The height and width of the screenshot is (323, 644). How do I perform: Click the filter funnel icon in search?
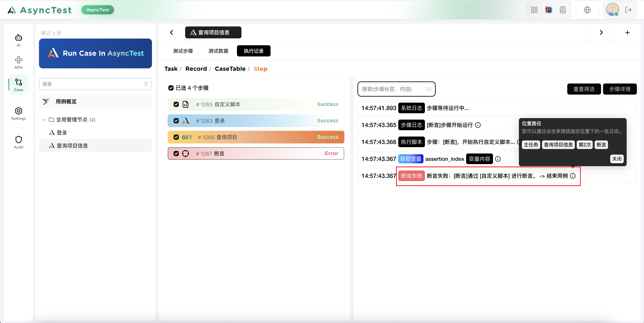146,84
